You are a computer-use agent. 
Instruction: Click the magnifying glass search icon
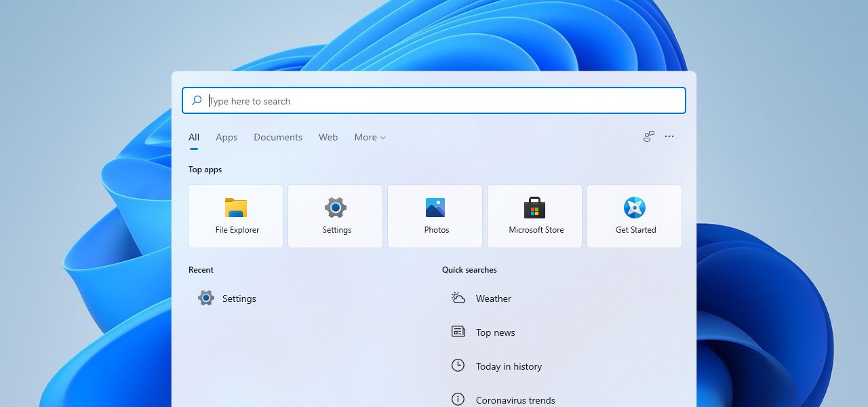(197, 100)
